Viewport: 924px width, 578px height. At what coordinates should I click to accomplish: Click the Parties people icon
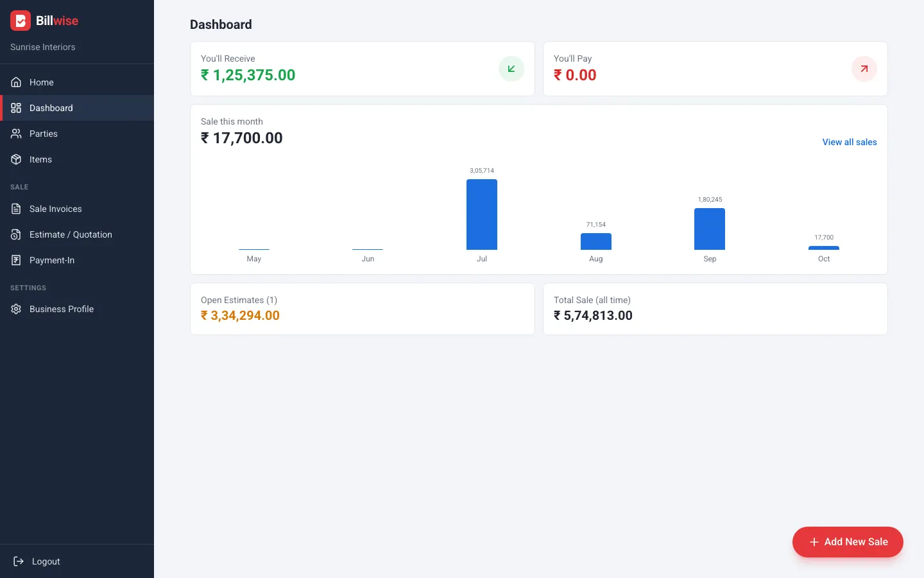point(16,134)
